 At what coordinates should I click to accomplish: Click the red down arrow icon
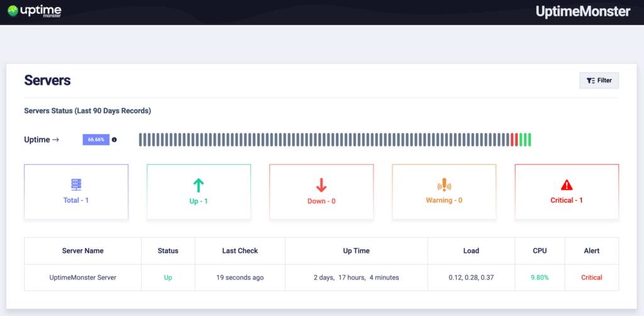[x=321, y=185]
